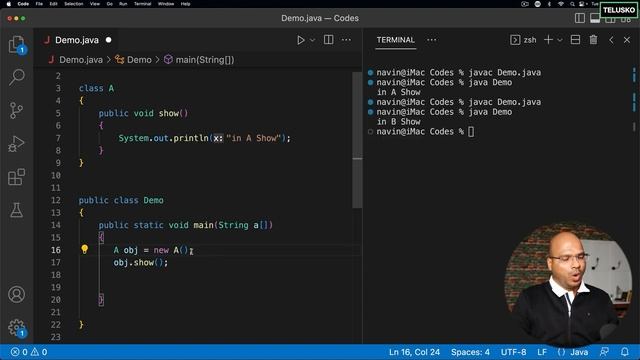
Task: Open main(String[]) breadcrumb
Action: (x=199, y=60)
